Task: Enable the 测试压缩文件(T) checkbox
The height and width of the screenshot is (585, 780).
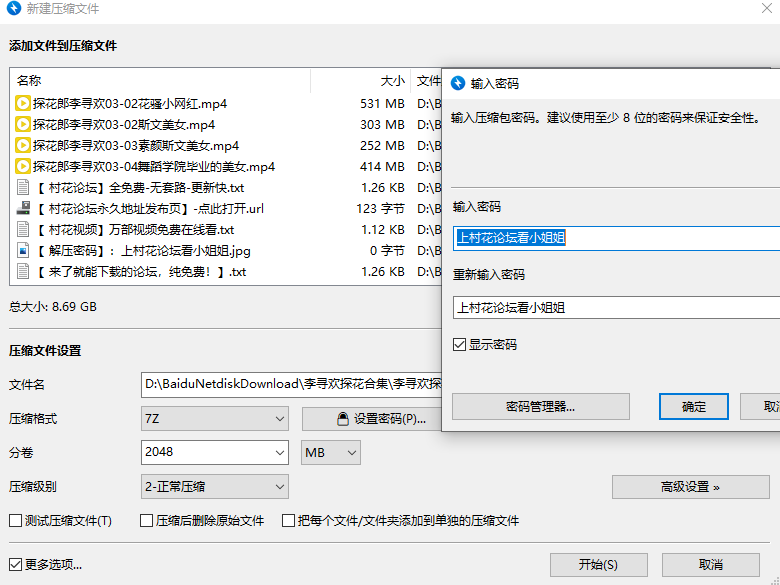Action: click(15, 521)
